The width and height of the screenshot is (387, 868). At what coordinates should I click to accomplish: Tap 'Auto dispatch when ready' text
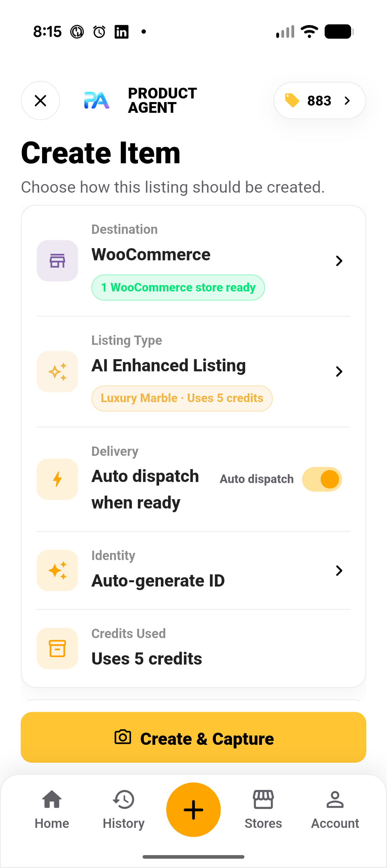(x=145, y=490)
